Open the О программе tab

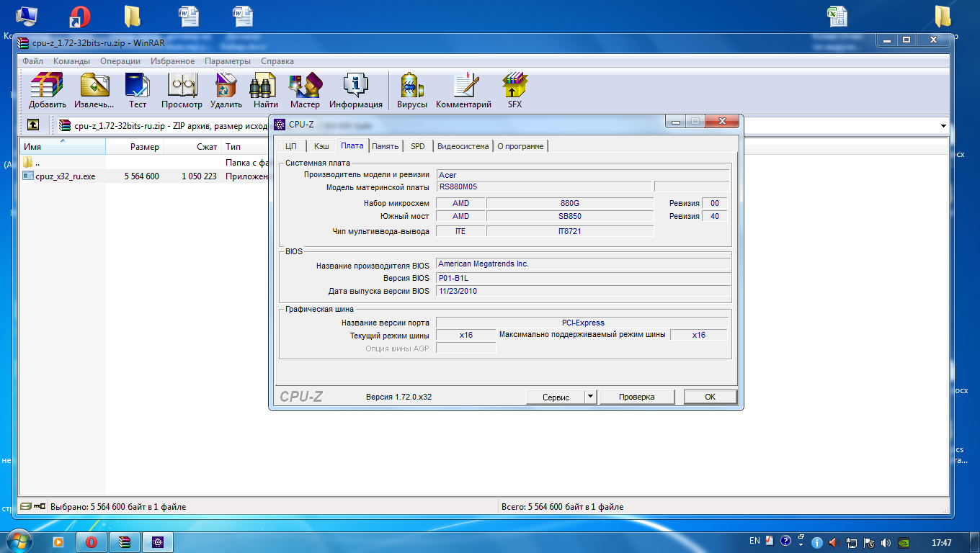(x=521, y=146)
